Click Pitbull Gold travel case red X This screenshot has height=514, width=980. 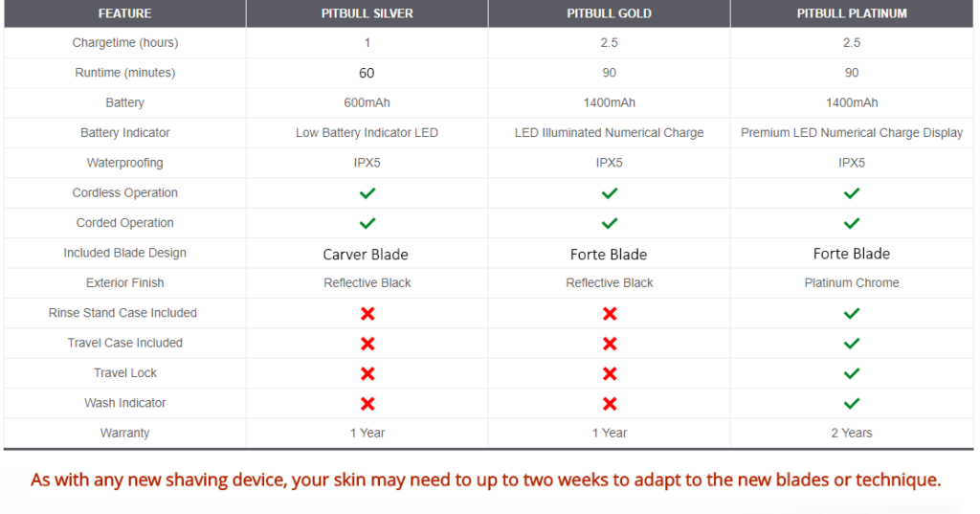click(610, 344)
